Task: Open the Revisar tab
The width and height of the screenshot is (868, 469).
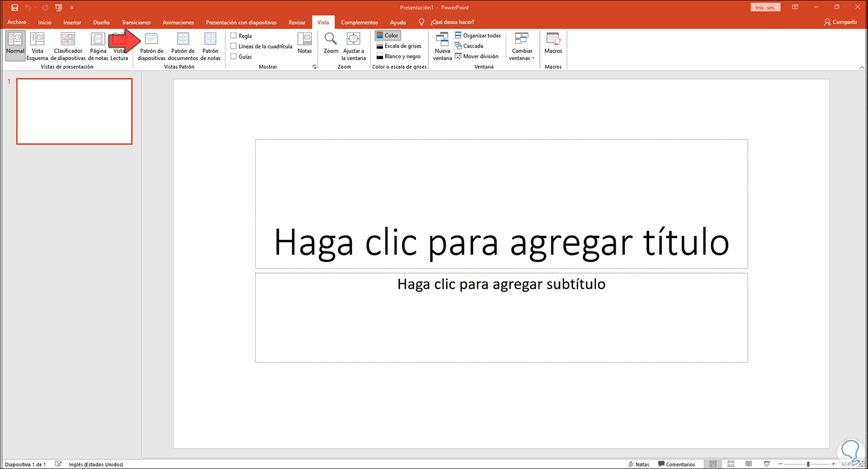Action: (297, 23)
